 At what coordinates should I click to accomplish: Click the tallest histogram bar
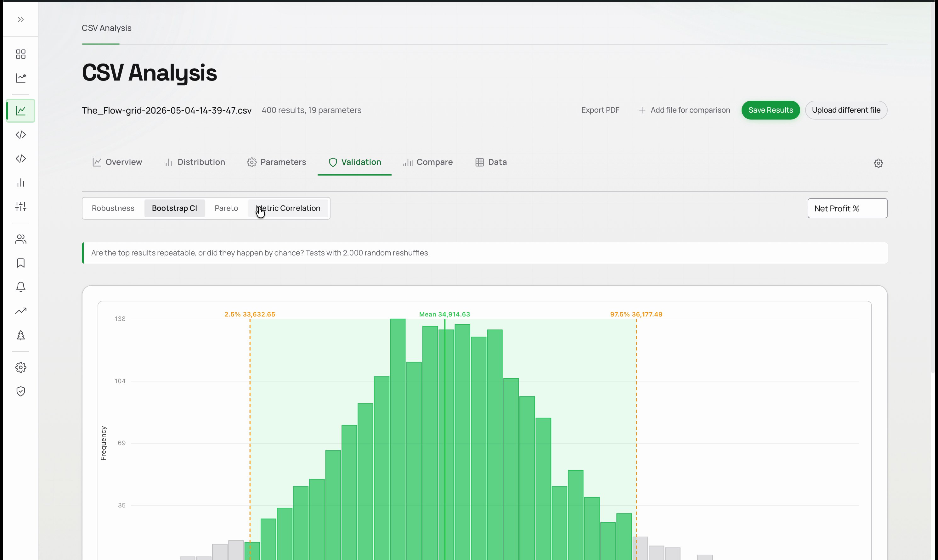tap(398, 439)
